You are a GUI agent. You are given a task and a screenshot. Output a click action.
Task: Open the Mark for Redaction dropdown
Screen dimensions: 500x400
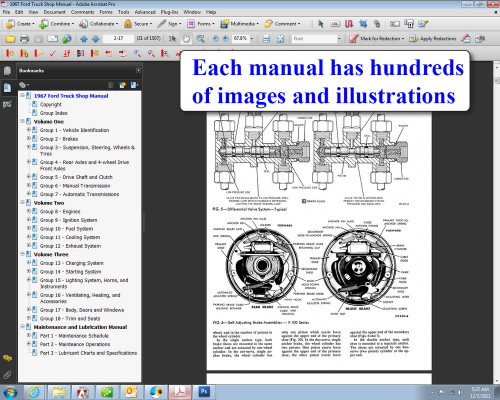376,39
